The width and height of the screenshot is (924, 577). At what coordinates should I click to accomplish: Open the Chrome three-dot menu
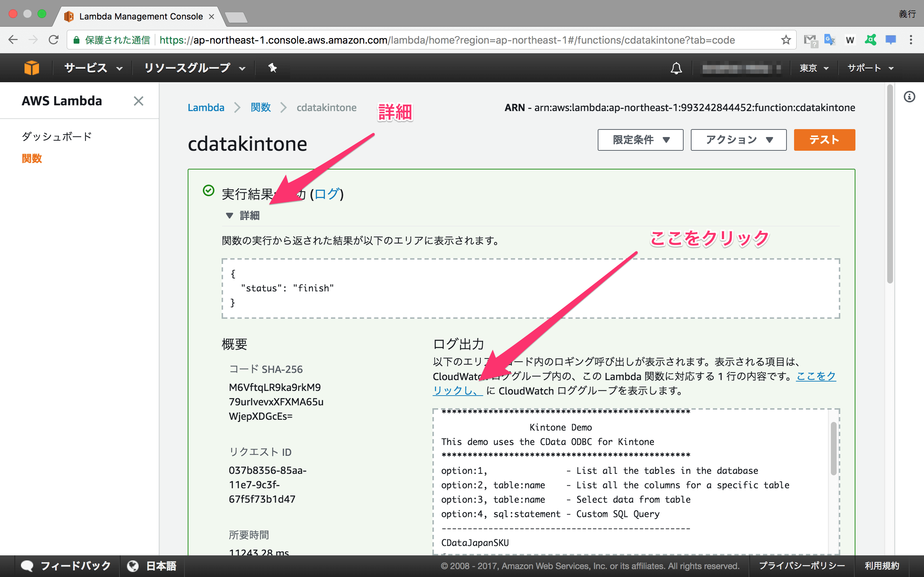click(912, 40)
